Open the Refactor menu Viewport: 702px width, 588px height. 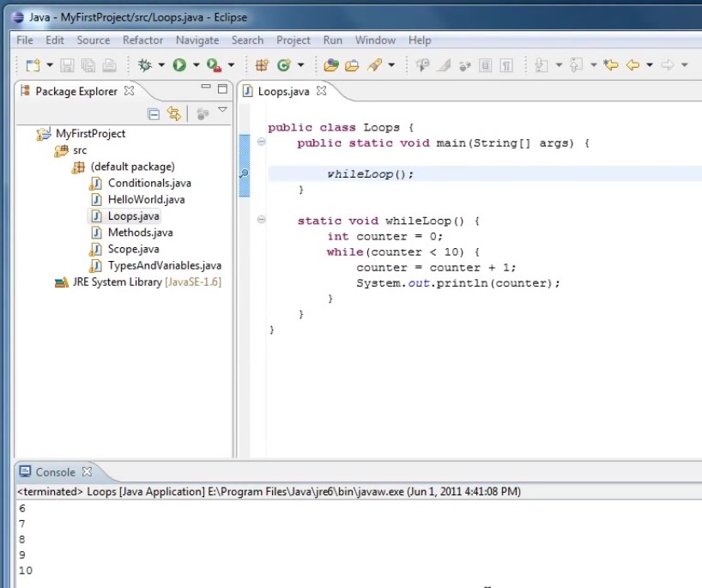pos(142,40)
